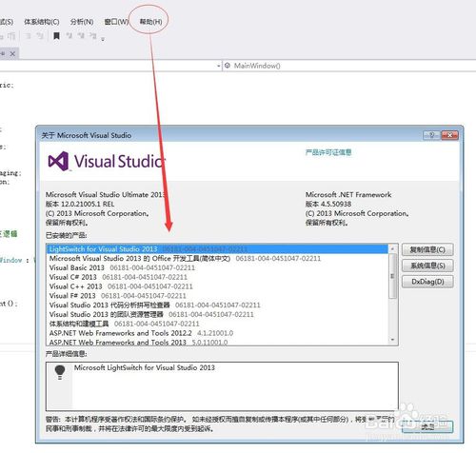Select Visual Studio 2013 代码分析拼写检查器 row

(x=217, y=305)
